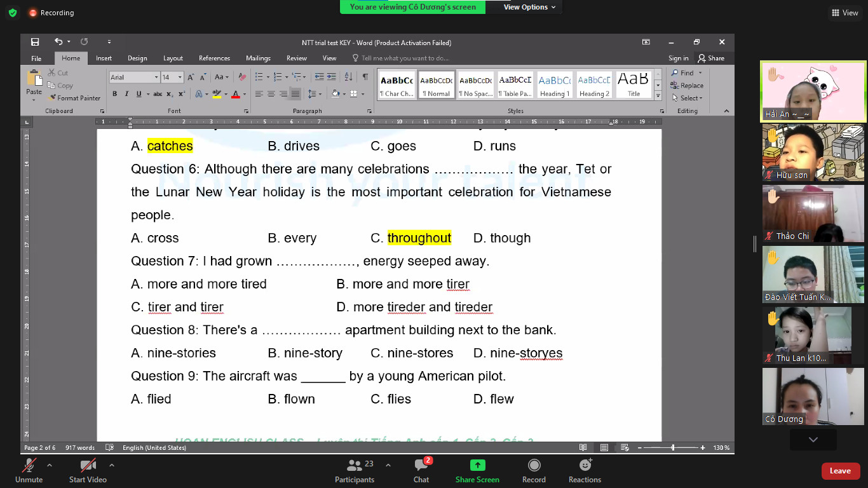
Task: Click the Clear All Formatting icon
Action: pos(241,77)
